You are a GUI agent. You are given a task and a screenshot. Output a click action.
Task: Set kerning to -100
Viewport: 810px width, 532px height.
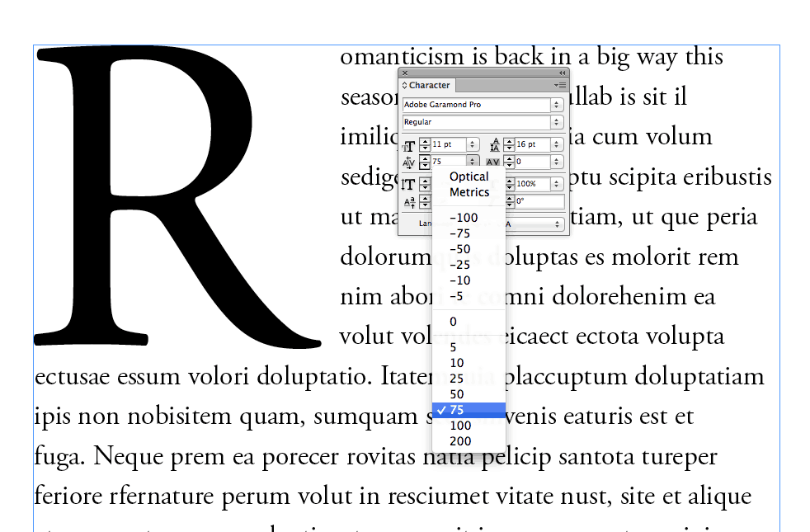[464, 218]
